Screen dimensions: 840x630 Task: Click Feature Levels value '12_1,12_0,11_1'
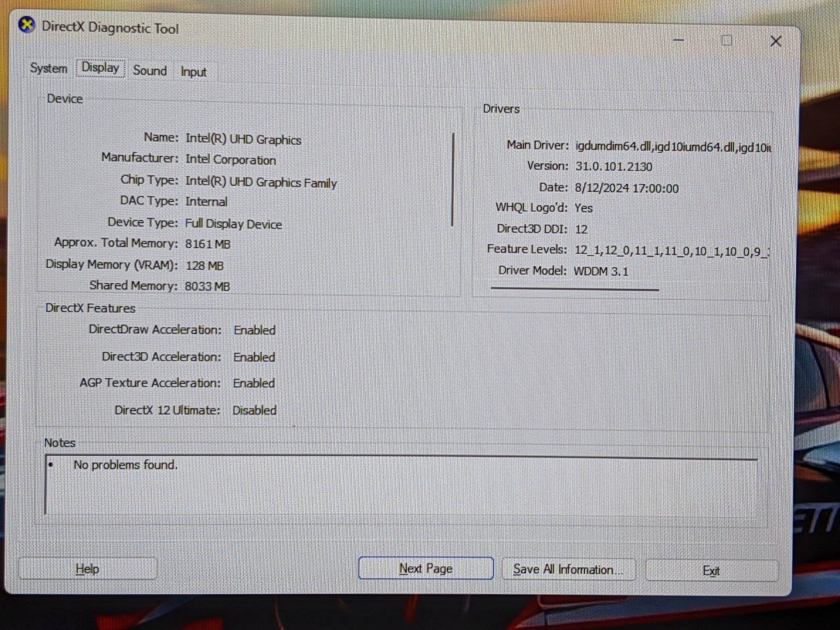[x=618, y=250]
